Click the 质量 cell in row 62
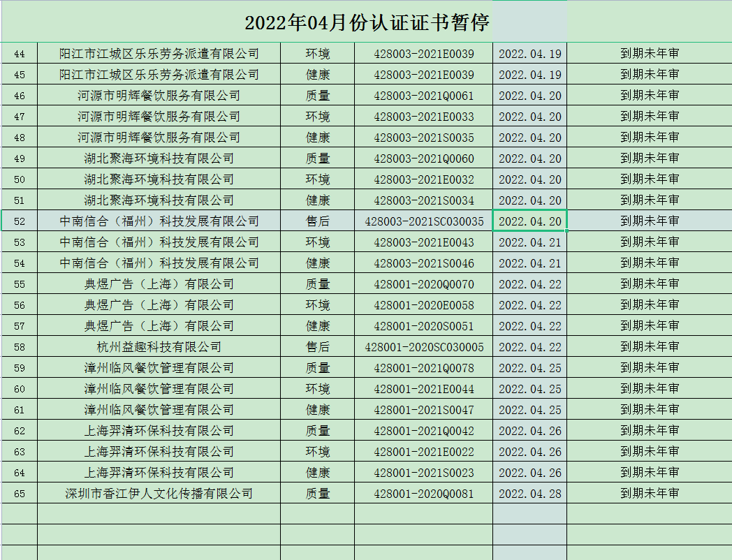 pos(318,431)
